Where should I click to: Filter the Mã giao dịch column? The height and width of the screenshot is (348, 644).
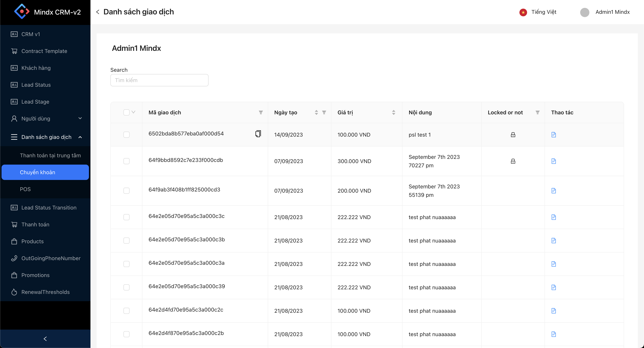click(260, 112)
